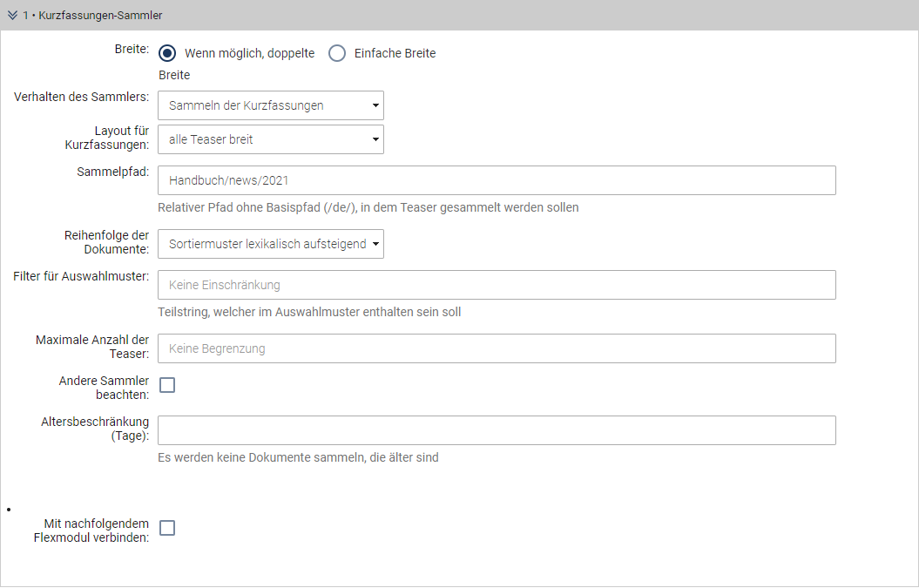Choose the 'Einfache Breite' radio button
919x588 pixels.
[337, 53]
